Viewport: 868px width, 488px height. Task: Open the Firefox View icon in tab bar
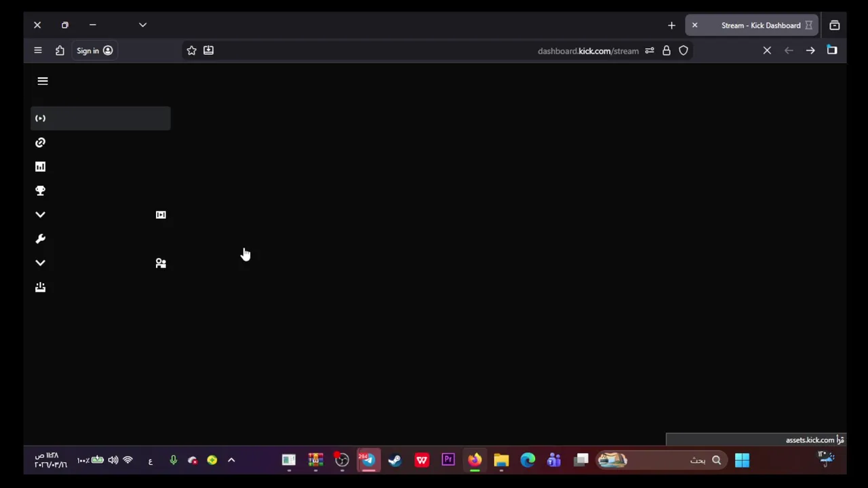(835, 26)
